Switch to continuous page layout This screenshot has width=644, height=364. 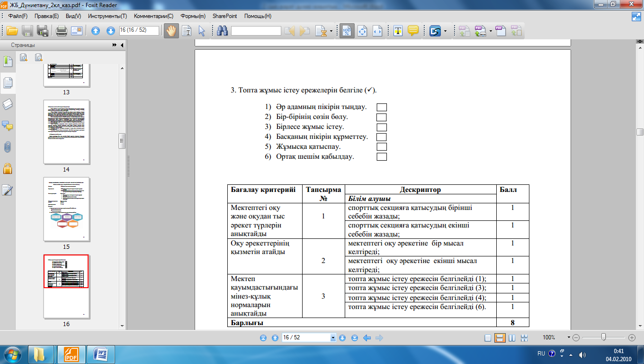tap(499, 338)
